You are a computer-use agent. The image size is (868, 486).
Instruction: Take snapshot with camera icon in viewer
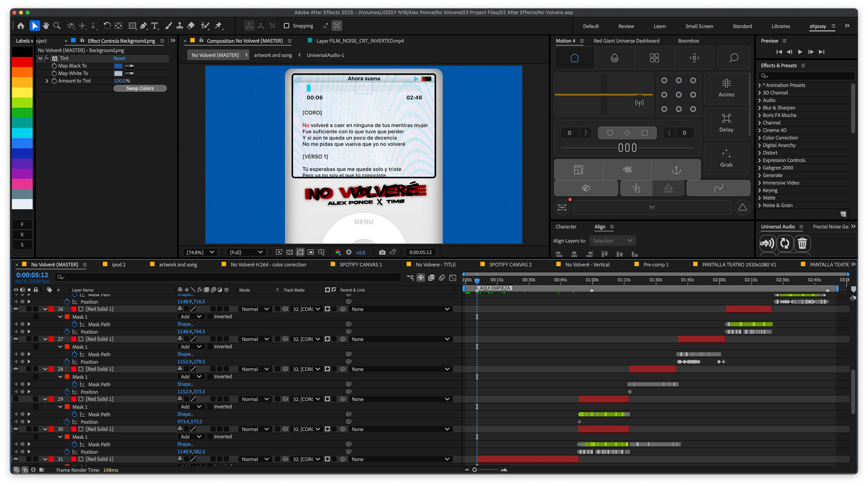coord(382,252)
